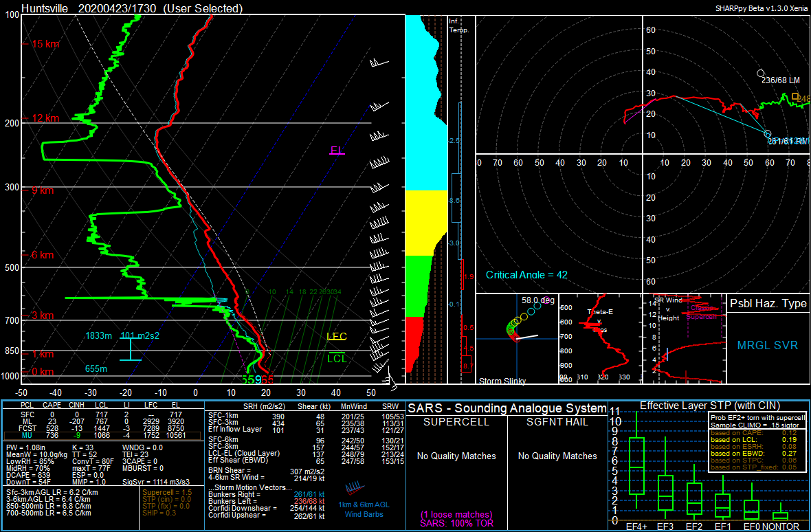The image size is (811, 532).
Task: Click the yellow LFC label on Skew-T
Action: click(x=337, y=337)
